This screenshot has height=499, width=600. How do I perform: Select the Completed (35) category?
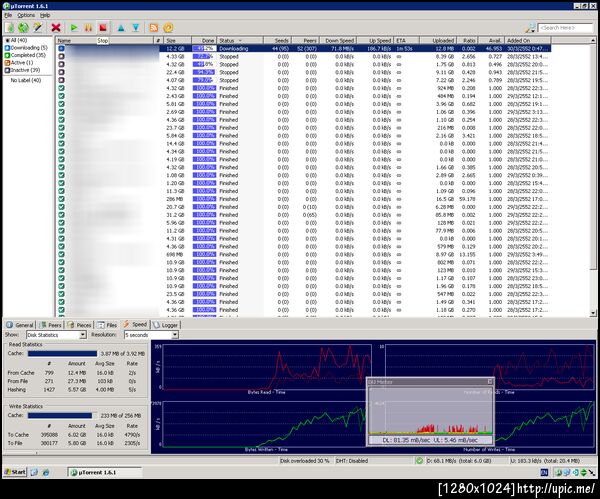coord(25,55)
